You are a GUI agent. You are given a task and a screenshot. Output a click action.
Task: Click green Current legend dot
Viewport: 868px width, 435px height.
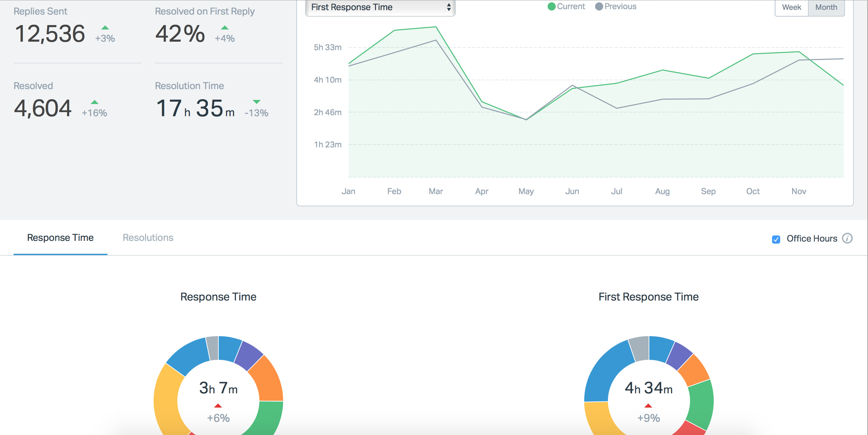click(552, 6)
